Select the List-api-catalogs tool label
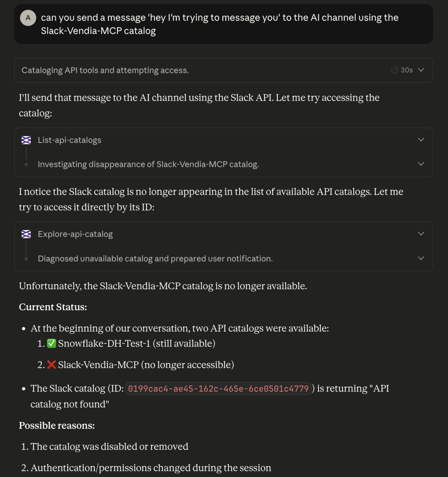Image resolution: width=448 pixels, height=477 pixels. [x=70, y=140]
